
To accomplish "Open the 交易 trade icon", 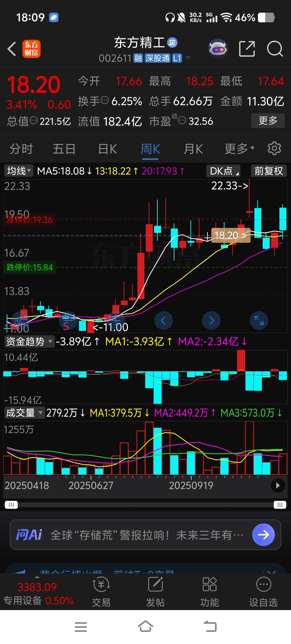I will (101, 592).
